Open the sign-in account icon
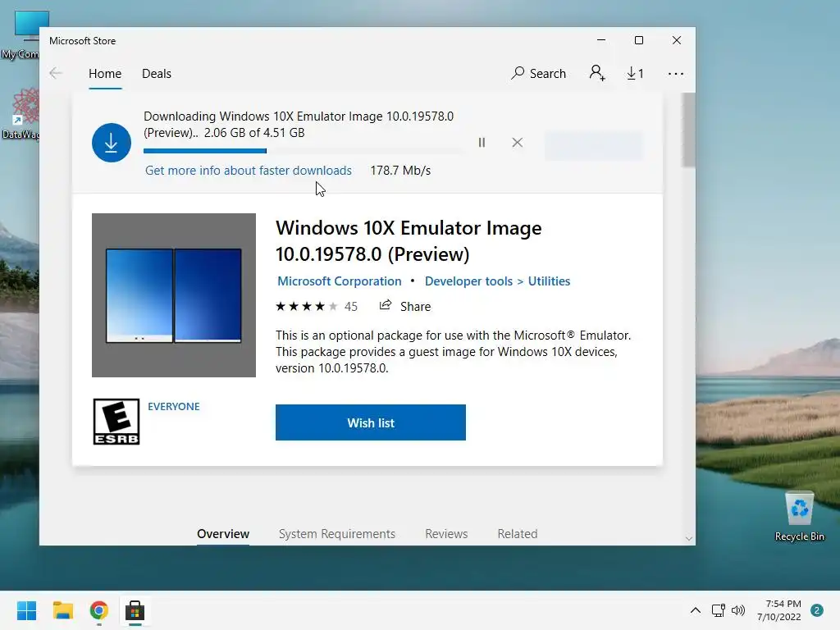840x630 pixels. (x=597, y=73)
